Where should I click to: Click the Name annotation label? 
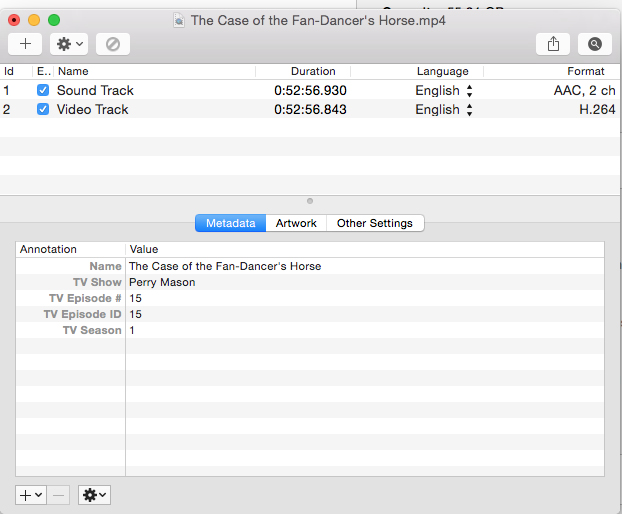click(x=105, y=266)
